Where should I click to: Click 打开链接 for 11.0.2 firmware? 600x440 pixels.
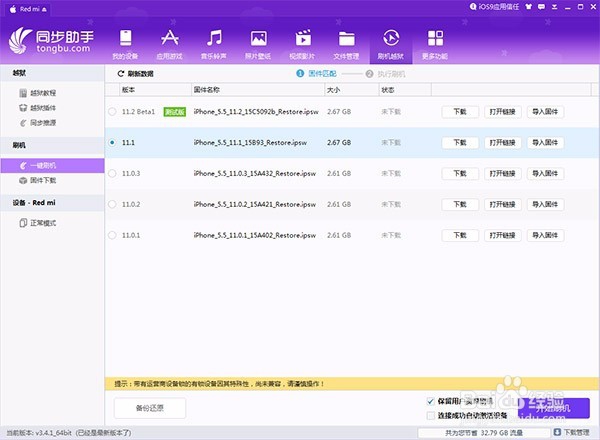pyautogui.click(x=502, y=204)
